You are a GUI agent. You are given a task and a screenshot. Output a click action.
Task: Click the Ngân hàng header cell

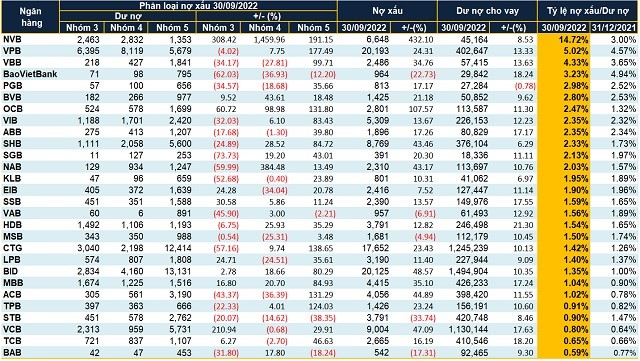(31, 17)
